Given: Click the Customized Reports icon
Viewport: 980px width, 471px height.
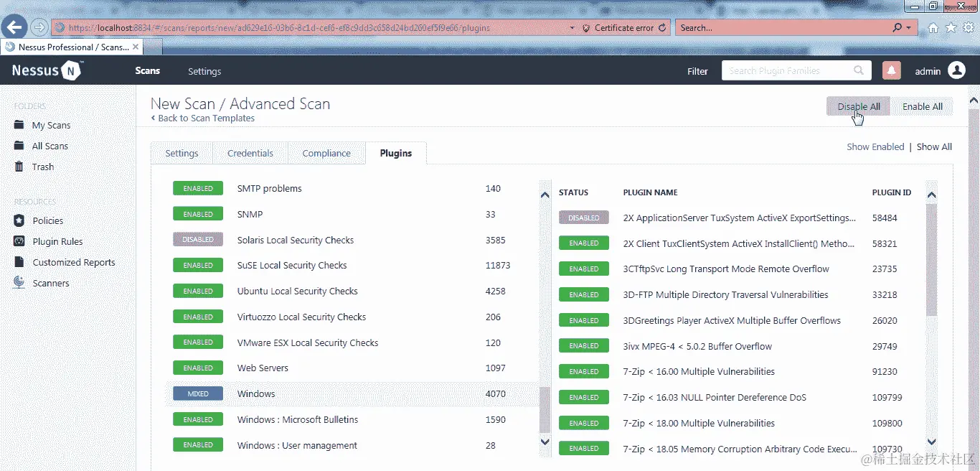Looking at the screenshot, I should [x=19, y=262].
